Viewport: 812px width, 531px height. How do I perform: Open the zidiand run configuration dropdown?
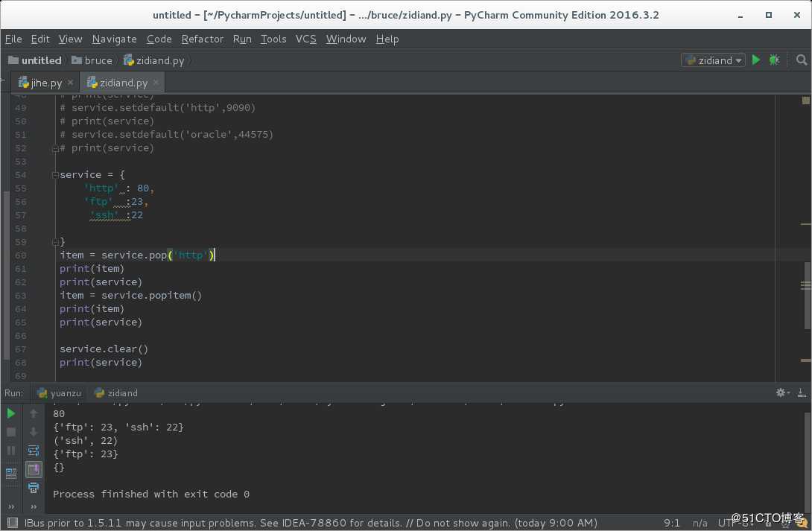click(713, 60)
